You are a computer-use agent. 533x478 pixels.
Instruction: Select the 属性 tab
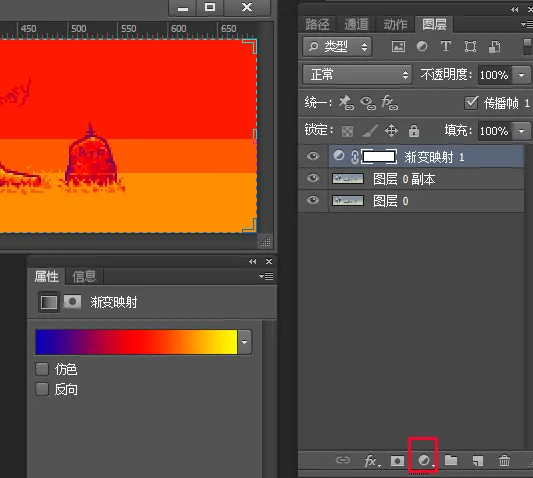(x=47, y=276)
